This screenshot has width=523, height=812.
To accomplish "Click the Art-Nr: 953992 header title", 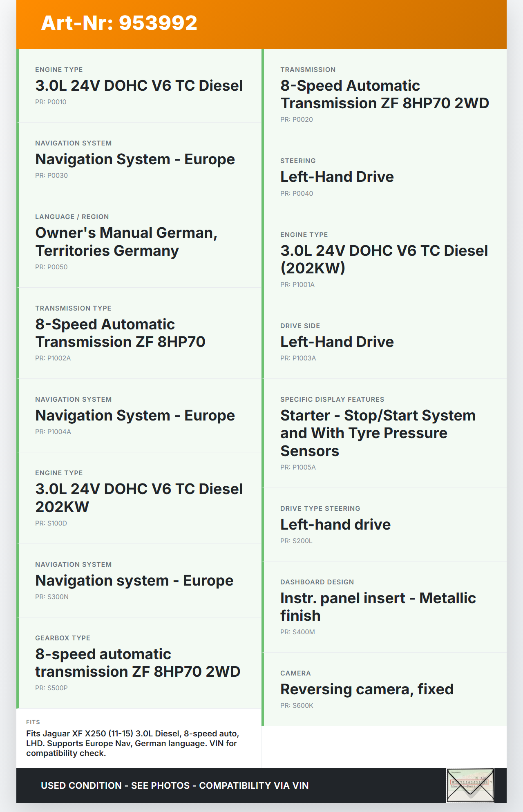I will [x=119, y=23].
